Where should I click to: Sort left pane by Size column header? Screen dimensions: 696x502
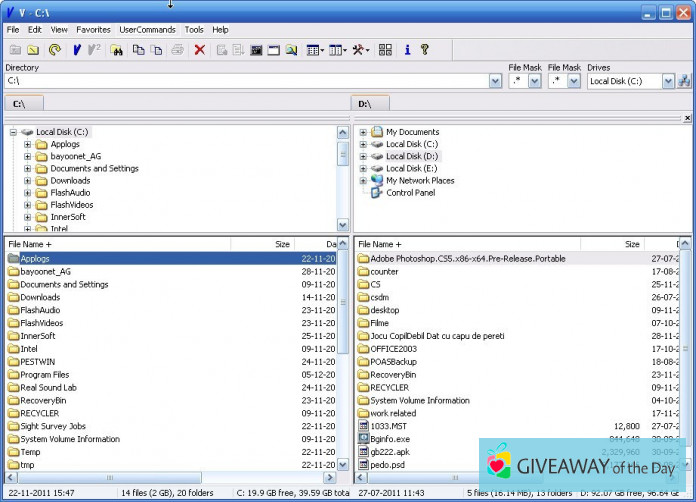pos(282,244)
